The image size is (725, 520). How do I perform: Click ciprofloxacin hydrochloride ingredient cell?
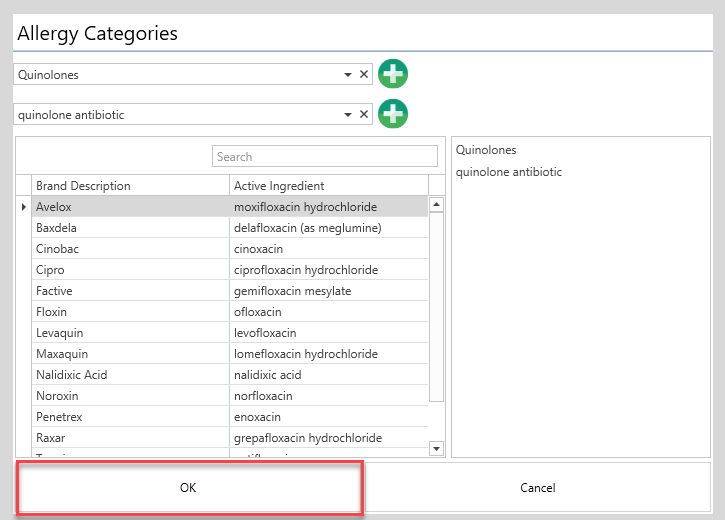pos(329,270)
